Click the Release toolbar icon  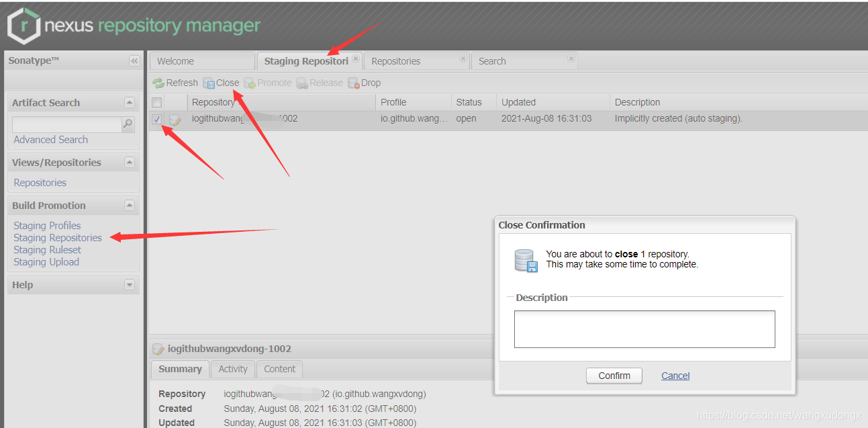tap(302, 83)
